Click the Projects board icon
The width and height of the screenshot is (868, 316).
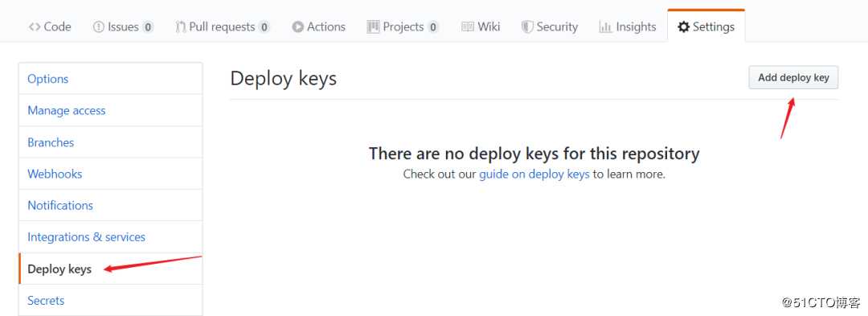(x=373, y=27)
